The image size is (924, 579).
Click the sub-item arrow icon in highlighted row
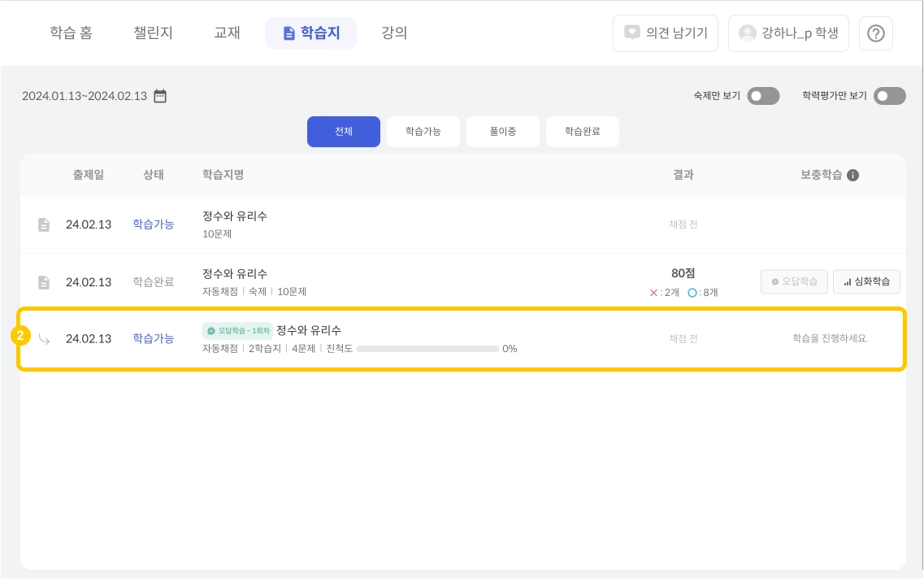tap(44, 339)
